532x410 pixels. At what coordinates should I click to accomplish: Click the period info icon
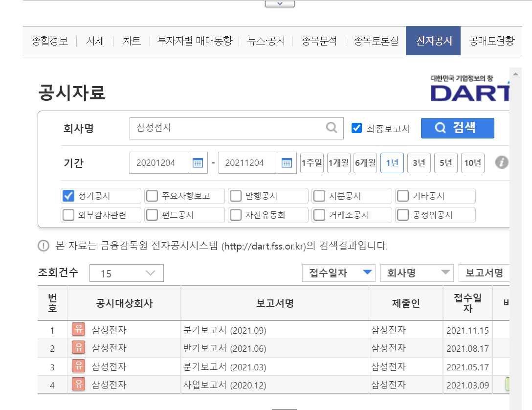point(502,162)
